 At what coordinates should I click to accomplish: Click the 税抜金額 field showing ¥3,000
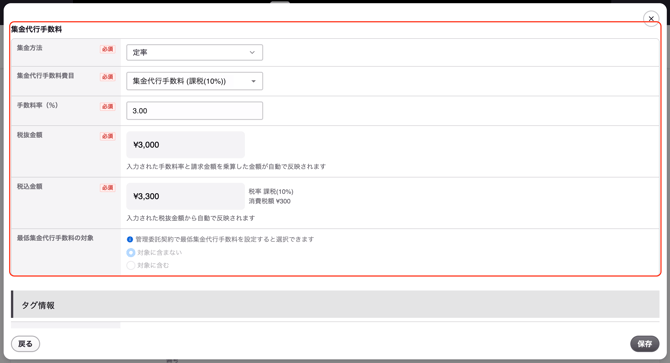pos(185,145)
